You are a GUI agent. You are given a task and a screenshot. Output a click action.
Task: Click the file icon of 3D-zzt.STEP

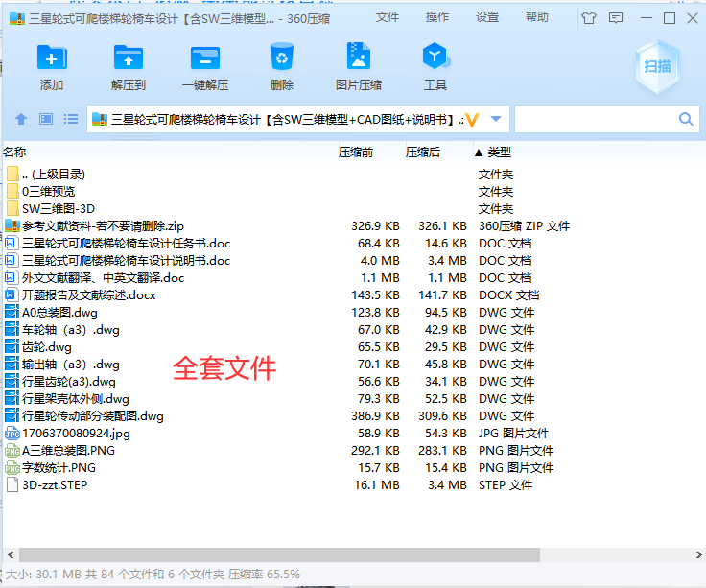pos(13,485)
